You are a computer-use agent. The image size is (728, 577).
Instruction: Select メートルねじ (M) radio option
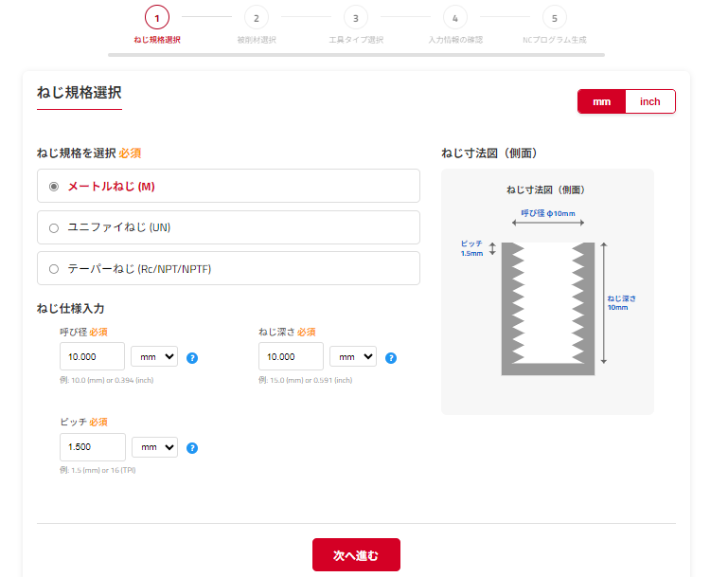point(54,187)
